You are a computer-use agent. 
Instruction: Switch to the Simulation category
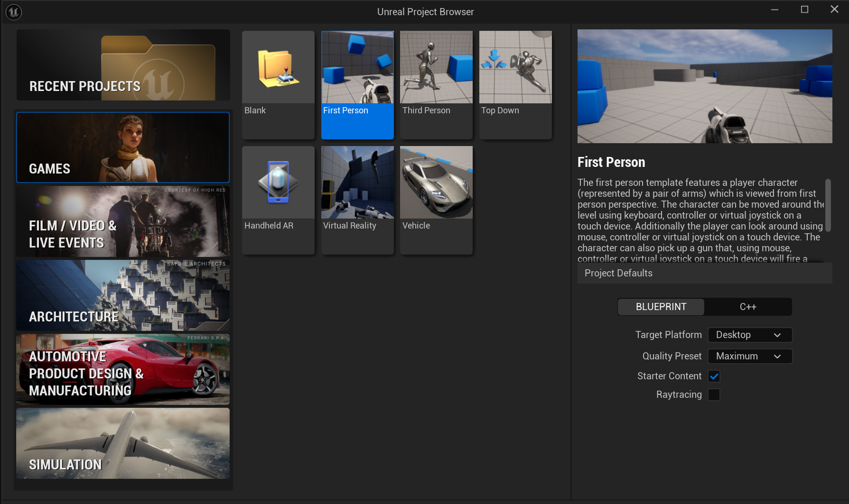coord(123,443)
